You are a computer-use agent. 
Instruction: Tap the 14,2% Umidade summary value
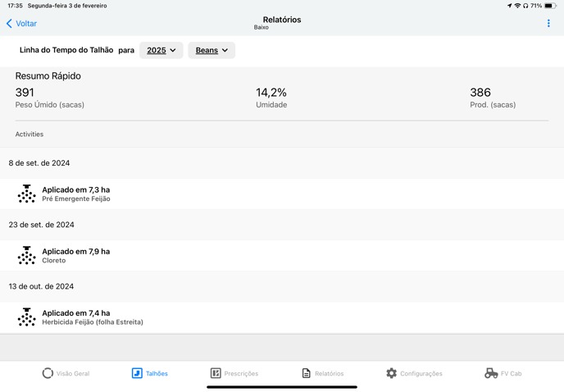pos(271,93)
